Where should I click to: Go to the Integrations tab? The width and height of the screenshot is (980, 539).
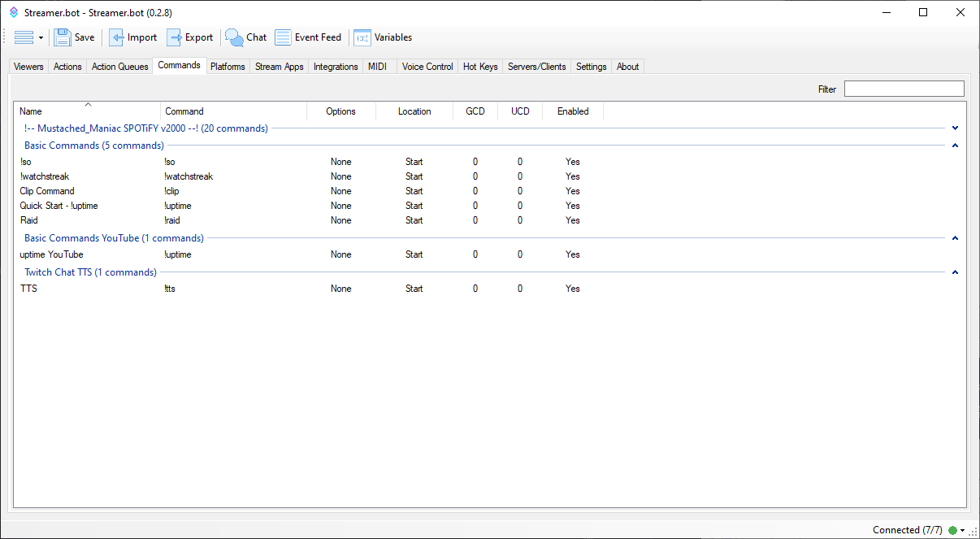pos(336,67)
